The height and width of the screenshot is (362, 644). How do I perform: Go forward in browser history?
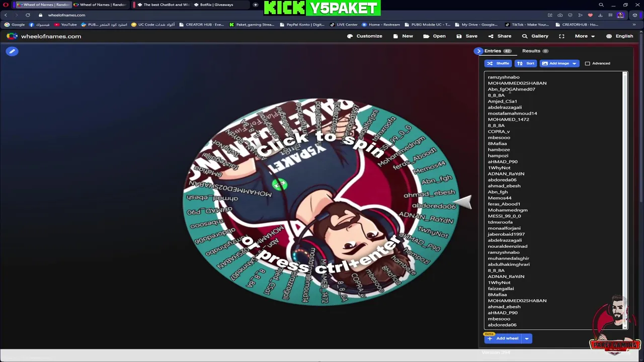(17, 15)
